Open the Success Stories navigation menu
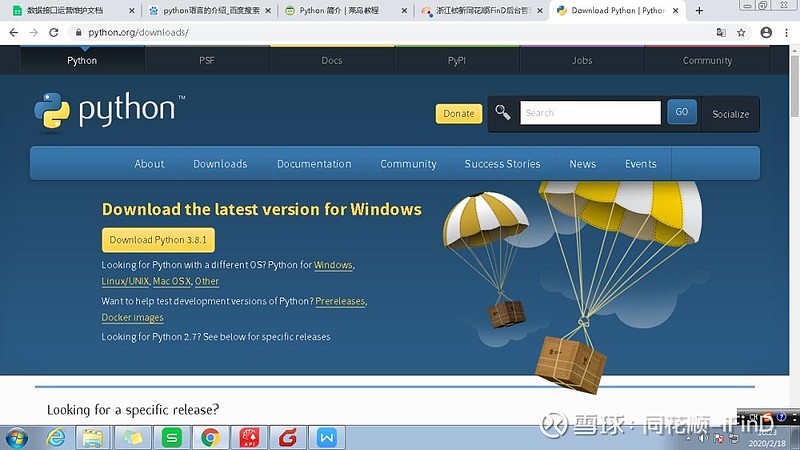The image size is (800, 450). click(x=503, y=164)
